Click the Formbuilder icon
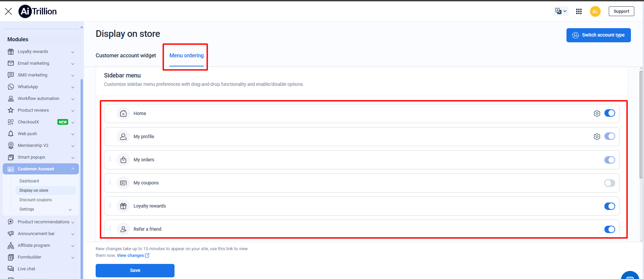The height and width of the screenshot is (279, 644). click(11, 257)
